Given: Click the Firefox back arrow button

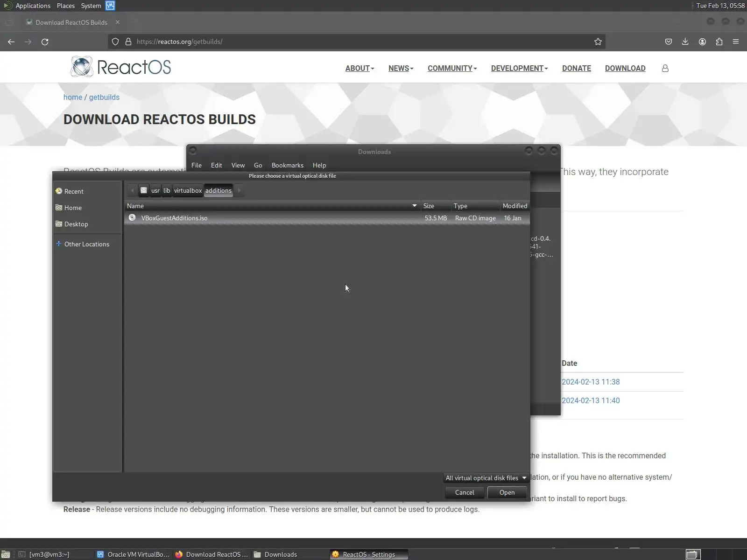Looking at the screenshot, I should [x=11, y=42].
